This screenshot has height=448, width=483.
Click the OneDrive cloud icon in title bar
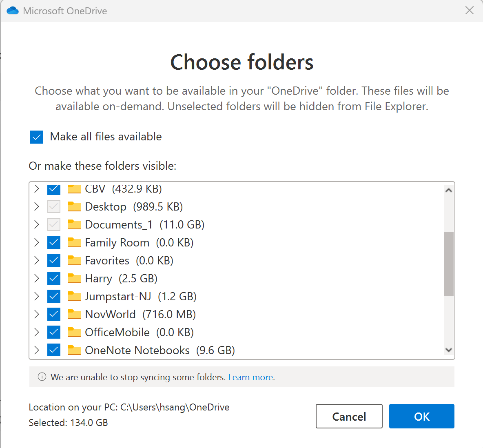13,11
